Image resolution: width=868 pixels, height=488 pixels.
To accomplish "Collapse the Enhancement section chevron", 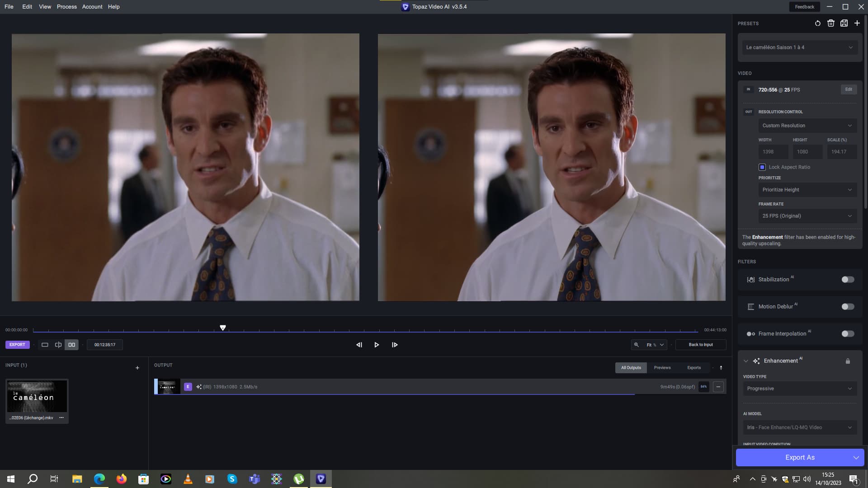I will tap(745, 361).
